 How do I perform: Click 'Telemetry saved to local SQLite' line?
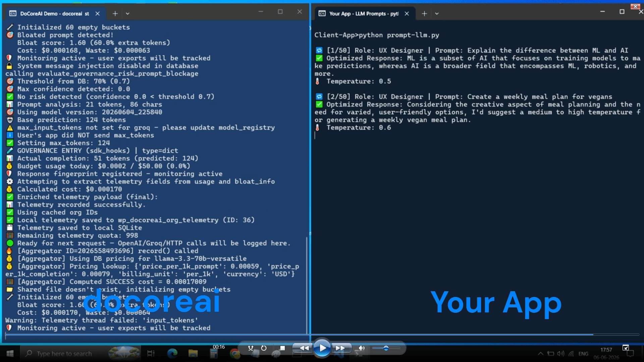[x=74, y=228]
